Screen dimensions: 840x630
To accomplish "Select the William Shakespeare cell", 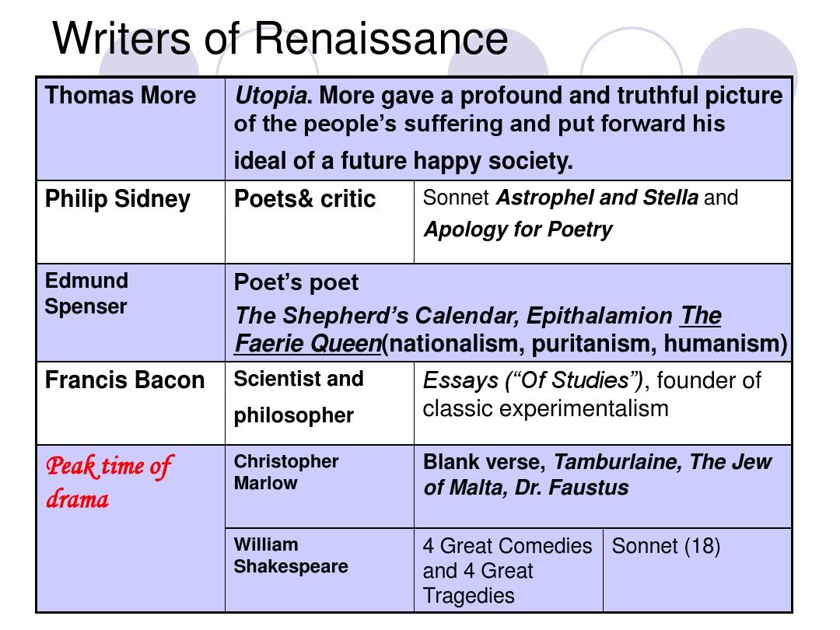I will click(x=320, y=570).
